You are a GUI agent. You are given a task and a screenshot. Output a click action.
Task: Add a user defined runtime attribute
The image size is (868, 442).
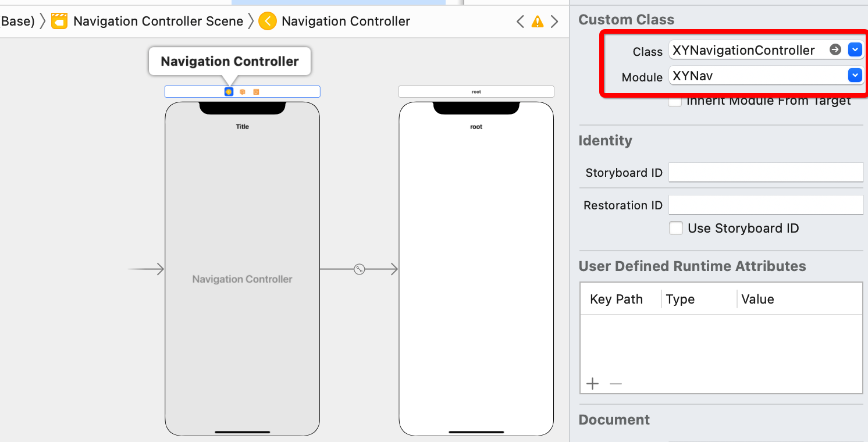coord(592,384)
